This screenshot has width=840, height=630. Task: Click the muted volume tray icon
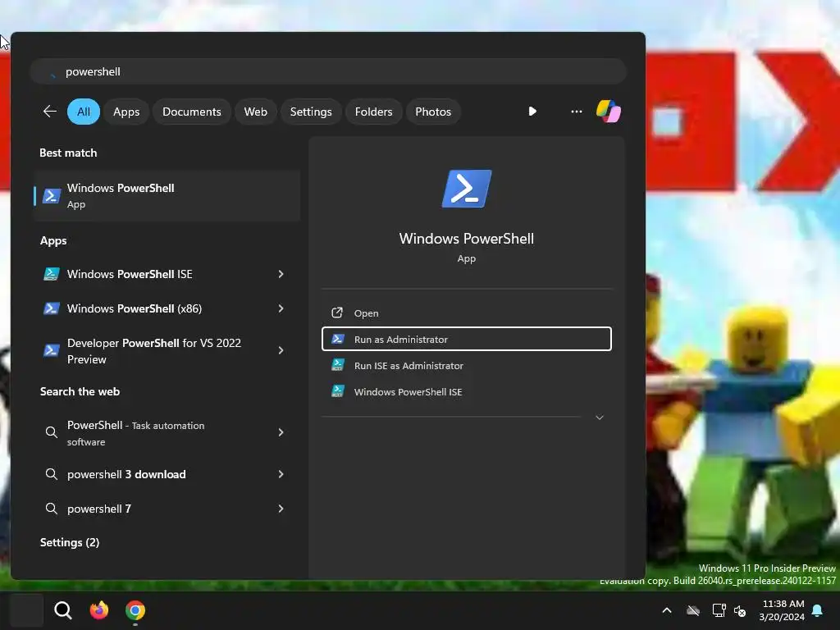coord(740,610)
